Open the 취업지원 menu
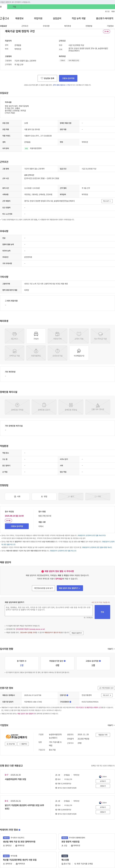115x868 pixels. 38,19
